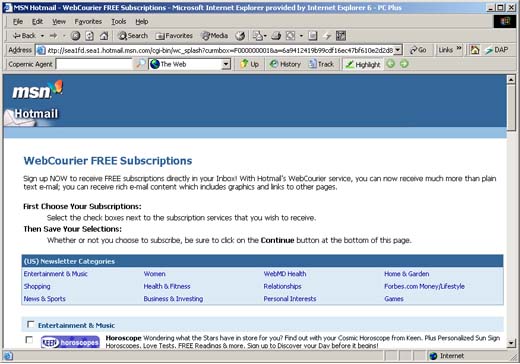Check the Entertainment & Music category checkbox

point(30,324)
